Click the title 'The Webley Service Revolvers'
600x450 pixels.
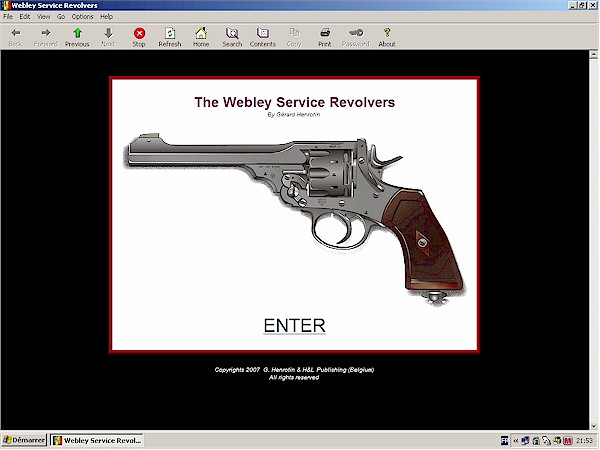click(294, 102)
